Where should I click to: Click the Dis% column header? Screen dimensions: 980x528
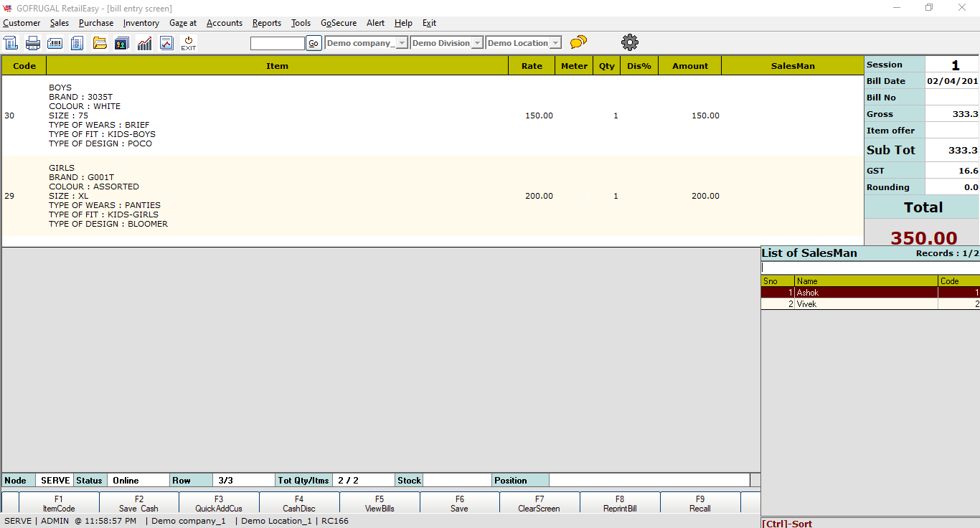pos(639,66)
